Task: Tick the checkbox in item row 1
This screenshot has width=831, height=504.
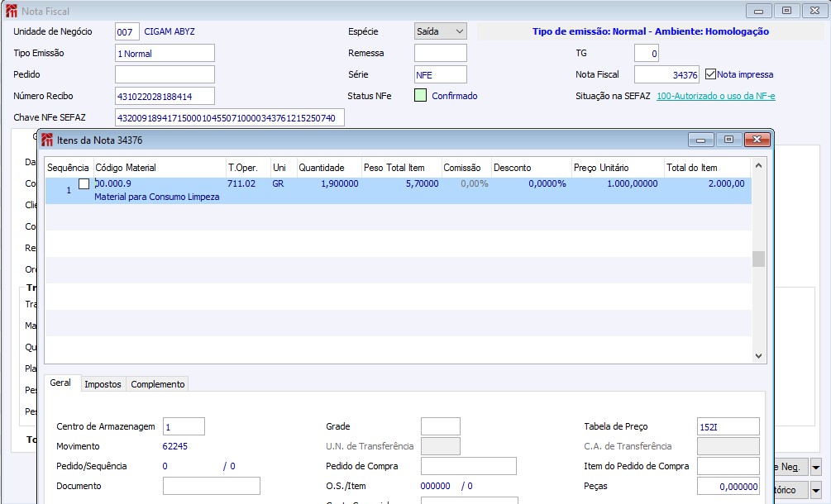Action: [x=84, y=183]
